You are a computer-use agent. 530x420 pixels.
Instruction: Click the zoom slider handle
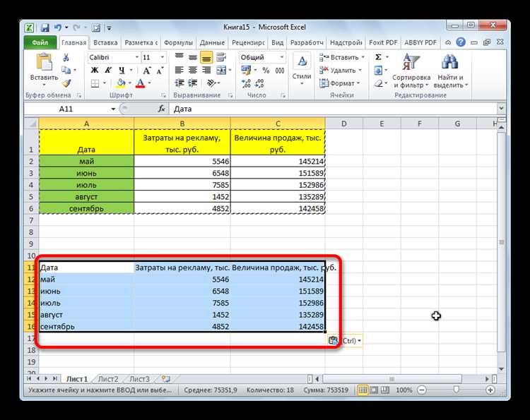point(456,390)
